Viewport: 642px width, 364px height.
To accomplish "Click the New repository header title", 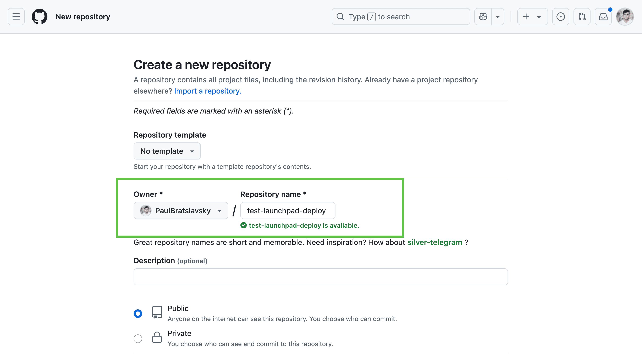I will (83, 17).
